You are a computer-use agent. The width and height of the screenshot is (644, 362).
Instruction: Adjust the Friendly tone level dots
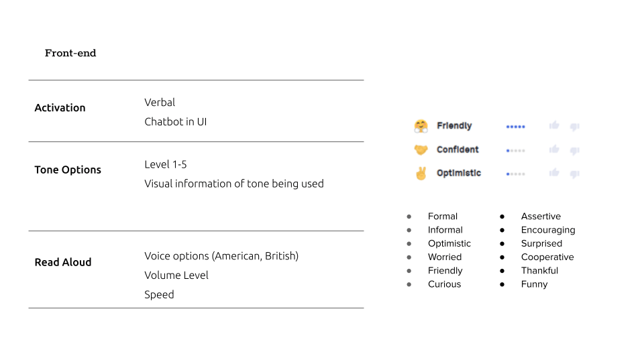(x=515, y=127)
